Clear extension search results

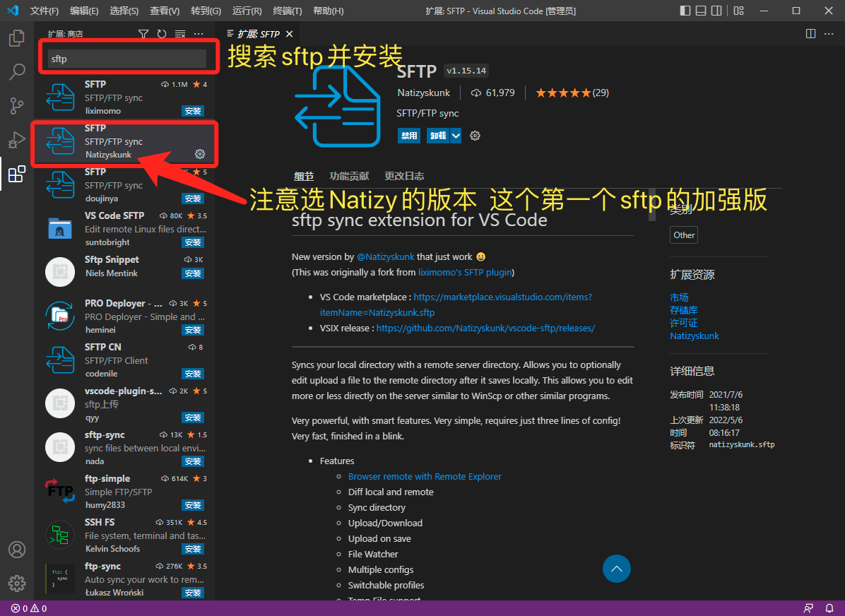[180, 34]
